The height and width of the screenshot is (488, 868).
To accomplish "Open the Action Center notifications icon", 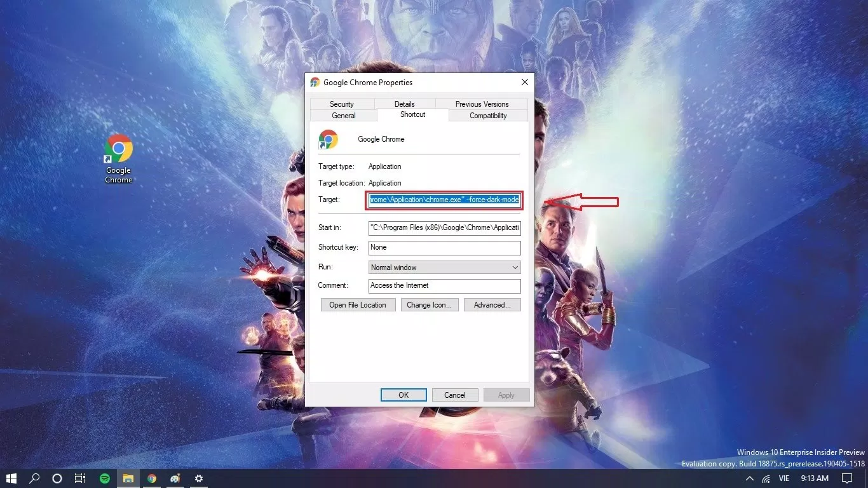I will [846, 478].
